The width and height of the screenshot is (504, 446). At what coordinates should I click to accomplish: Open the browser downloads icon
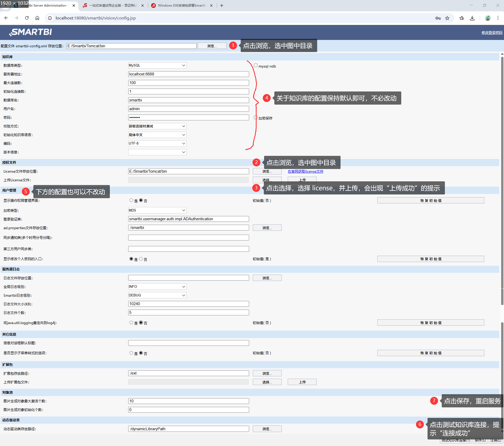pyautogui.click(x=472, y=18)
